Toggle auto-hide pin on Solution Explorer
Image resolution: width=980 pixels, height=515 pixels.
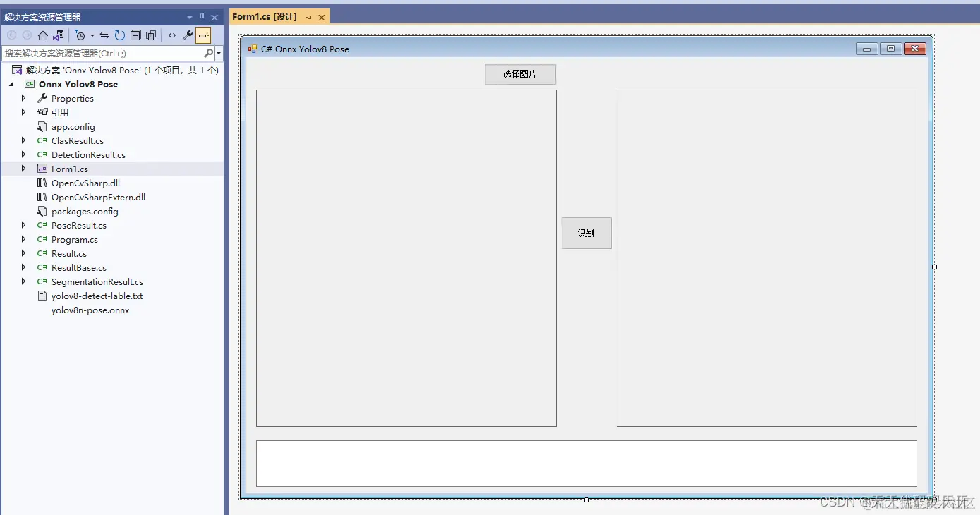click(202, 18)
